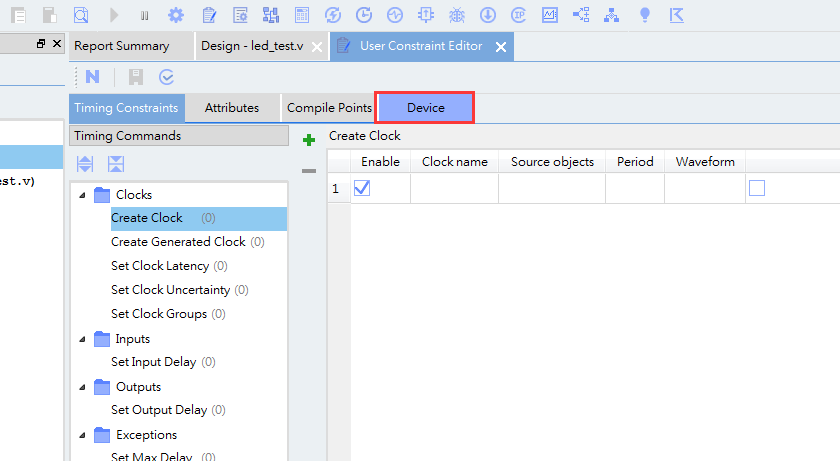Click the Waveform cell in row 1

point(705,188)
